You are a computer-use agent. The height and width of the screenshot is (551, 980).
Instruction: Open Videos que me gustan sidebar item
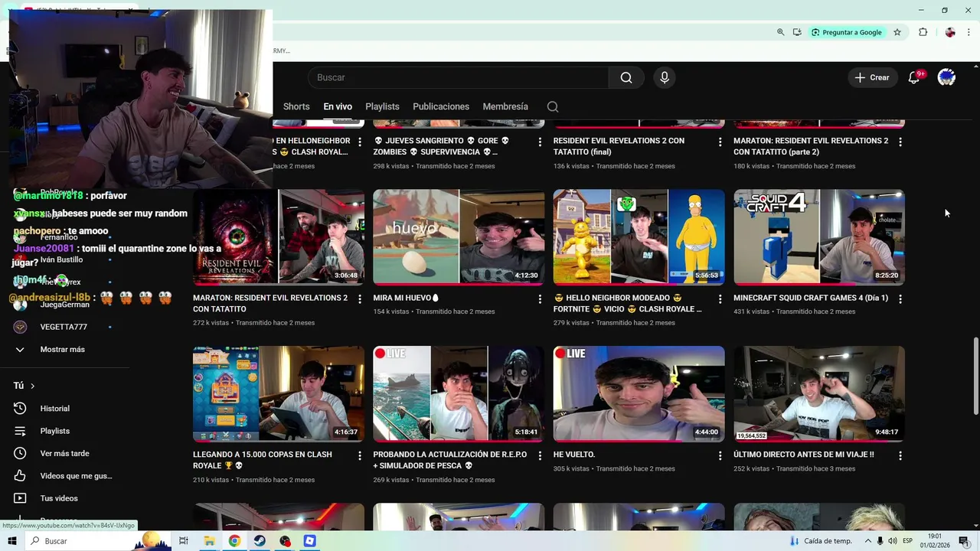(x=76, y=476)
